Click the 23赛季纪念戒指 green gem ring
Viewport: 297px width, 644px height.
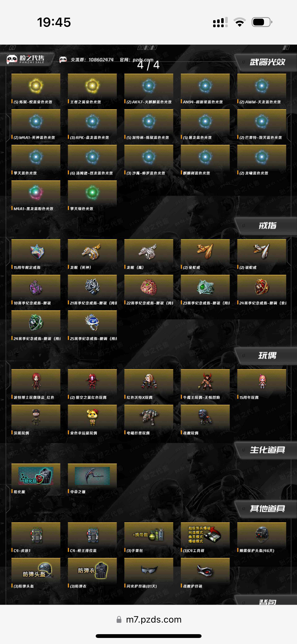click(x=205, y=287)
